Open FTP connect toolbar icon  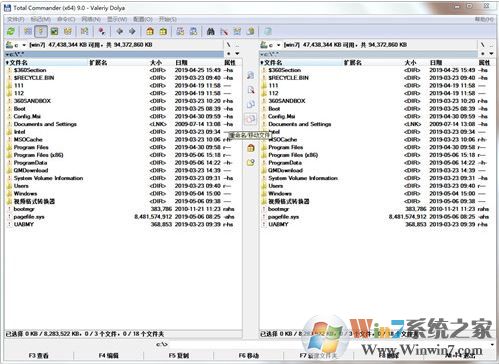pyautogui.click(x=180, y=31)
